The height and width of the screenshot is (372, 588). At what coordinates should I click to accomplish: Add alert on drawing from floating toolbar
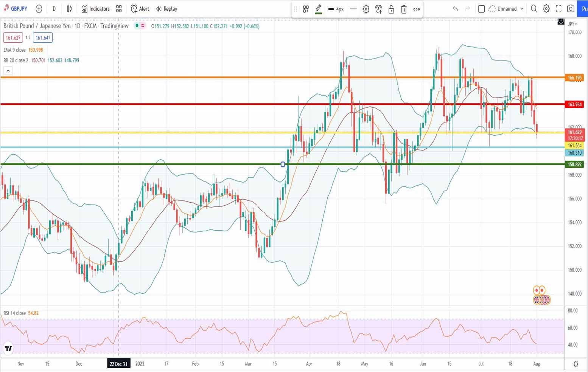pyautogui.click(x=378, y=9)
